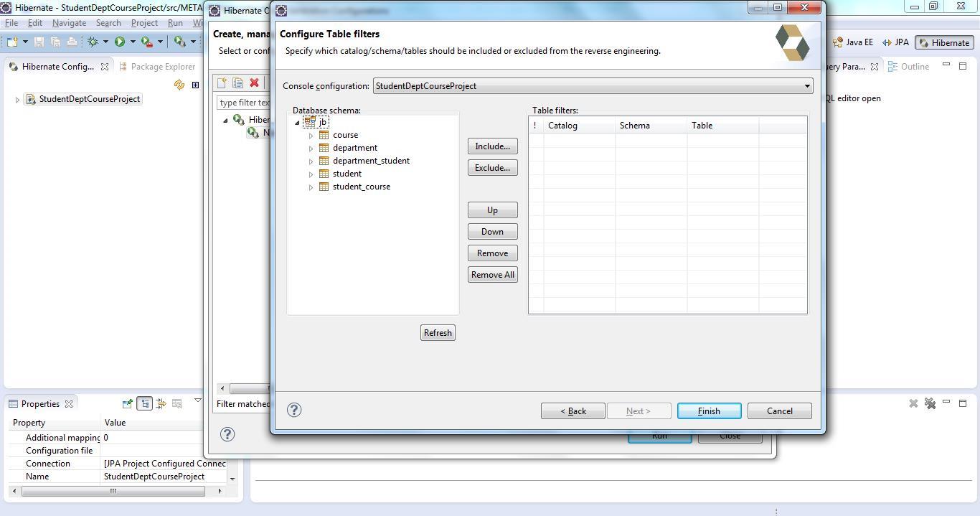Click the Back button
The height and width of the screenshot is (516, 980).
click(x=573, y=411)
